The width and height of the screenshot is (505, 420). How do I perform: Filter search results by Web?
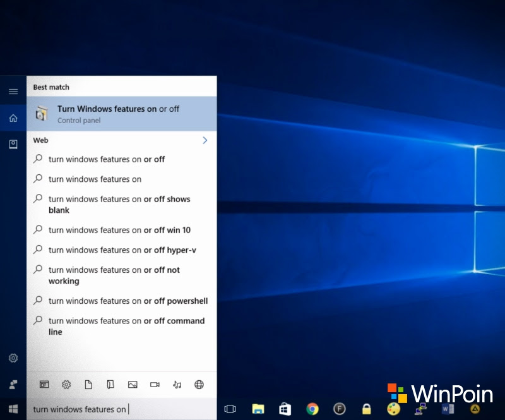point(199,384)
